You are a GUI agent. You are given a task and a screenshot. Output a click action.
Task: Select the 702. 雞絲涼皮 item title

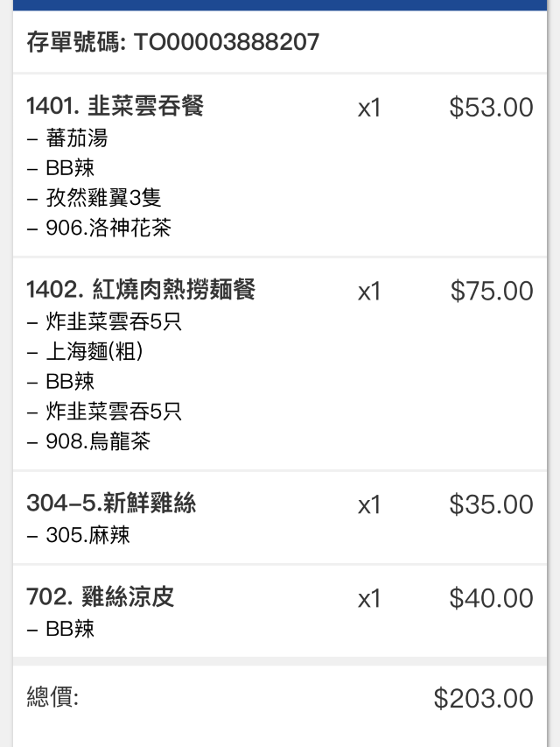pyautogui.click(x=101, y=597)
